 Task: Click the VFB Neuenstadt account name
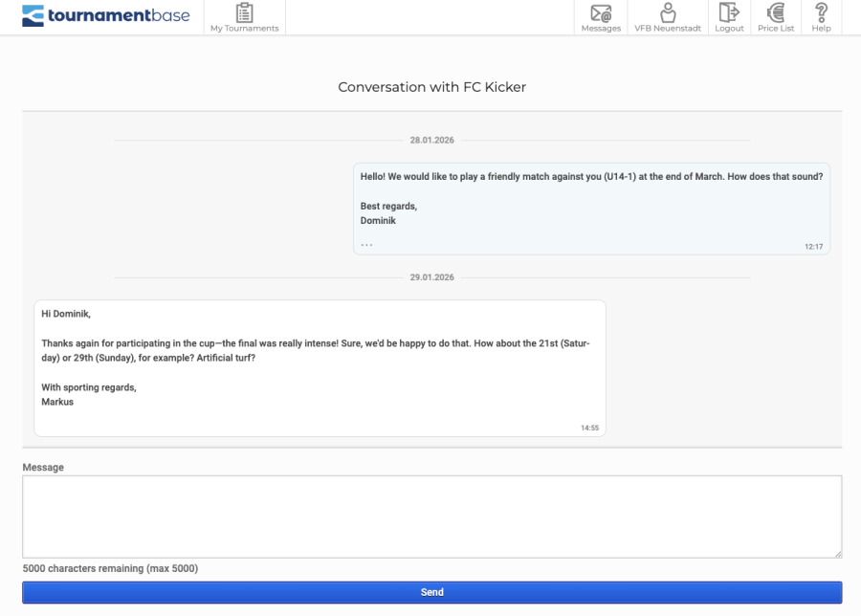pos(668,29)
